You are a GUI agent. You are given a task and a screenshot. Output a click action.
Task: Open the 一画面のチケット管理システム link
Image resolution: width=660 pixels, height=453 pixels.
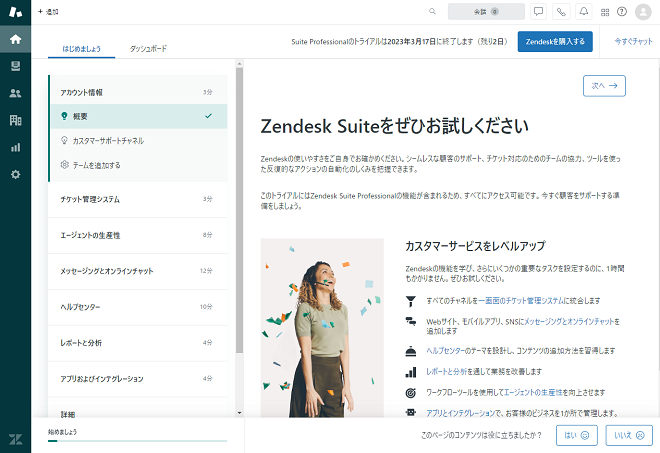tap(521, 301)
